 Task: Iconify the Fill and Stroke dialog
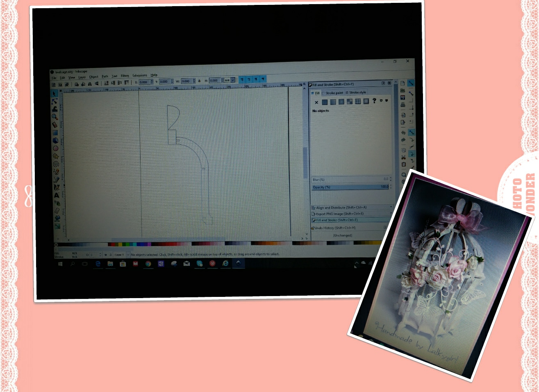[383, 83]
